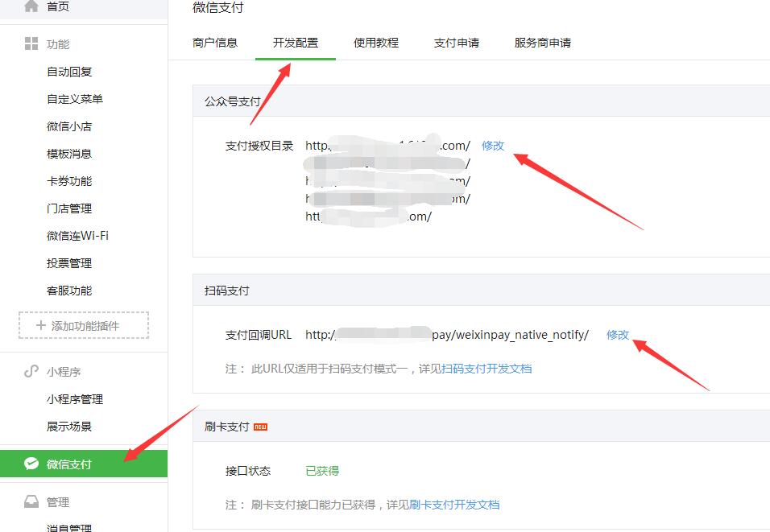Click the inbox icon beside 管理
Screen dimensions: 770x532
pos(31,501)
